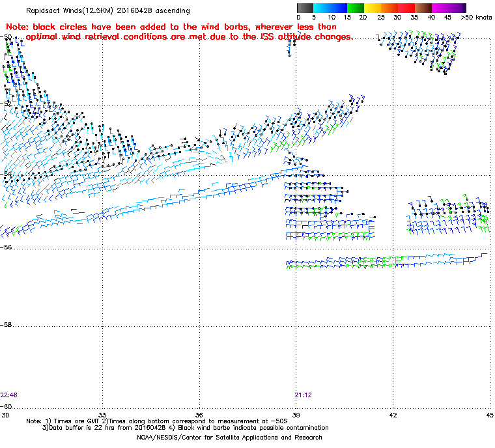Click the brown 35-40 knots legend color
Screen dimensions: 495x448
[423, 8]
